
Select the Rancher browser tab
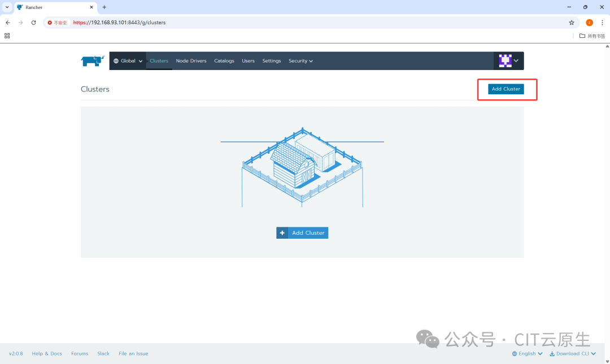55,7
